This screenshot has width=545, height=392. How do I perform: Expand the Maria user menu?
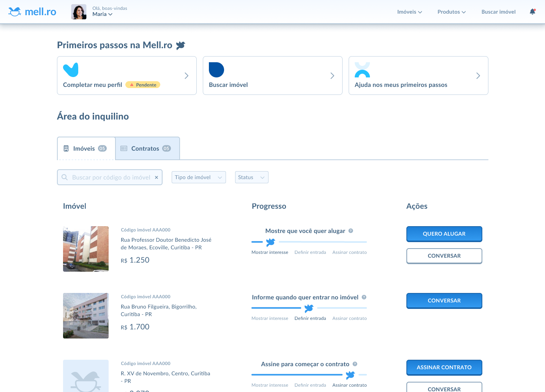(x=103, y=14)
